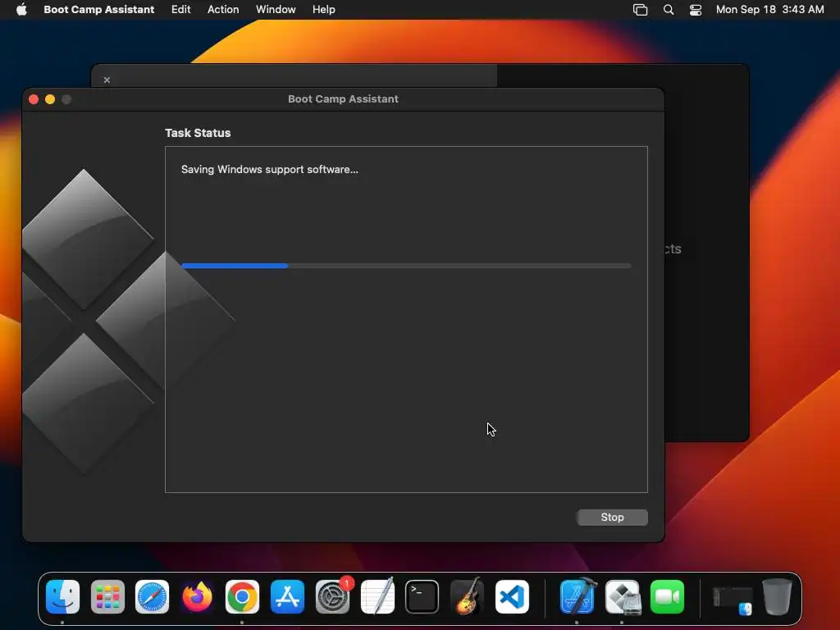Open the Trash from the Dock
Image resolution: width=840 pixels, height=630 pixels.
coord(778,596)
